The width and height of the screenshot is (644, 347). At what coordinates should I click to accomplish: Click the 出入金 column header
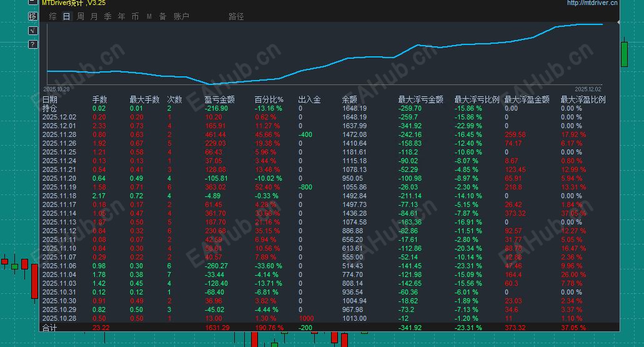pos(309,99)
